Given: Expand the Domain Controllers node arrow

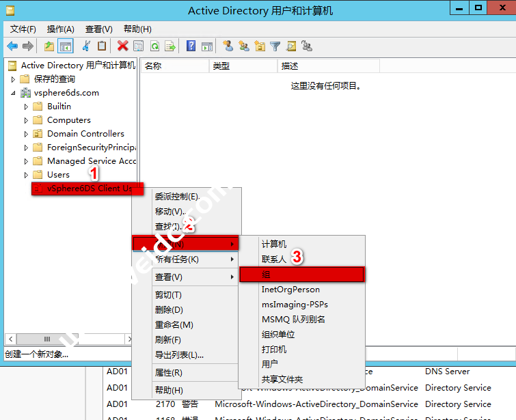Looking at the screenshot, I should [x=26, y=134].
